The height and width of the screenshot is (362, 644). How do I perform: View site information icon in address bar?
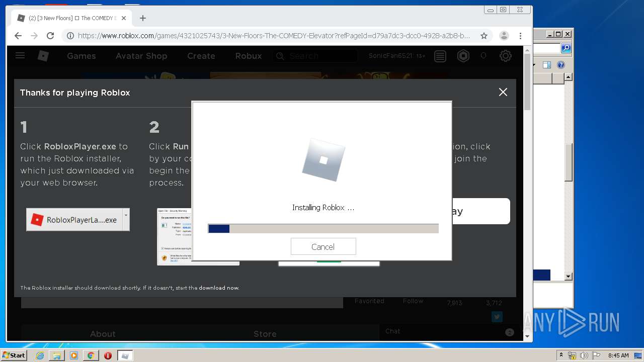point(70,36)
